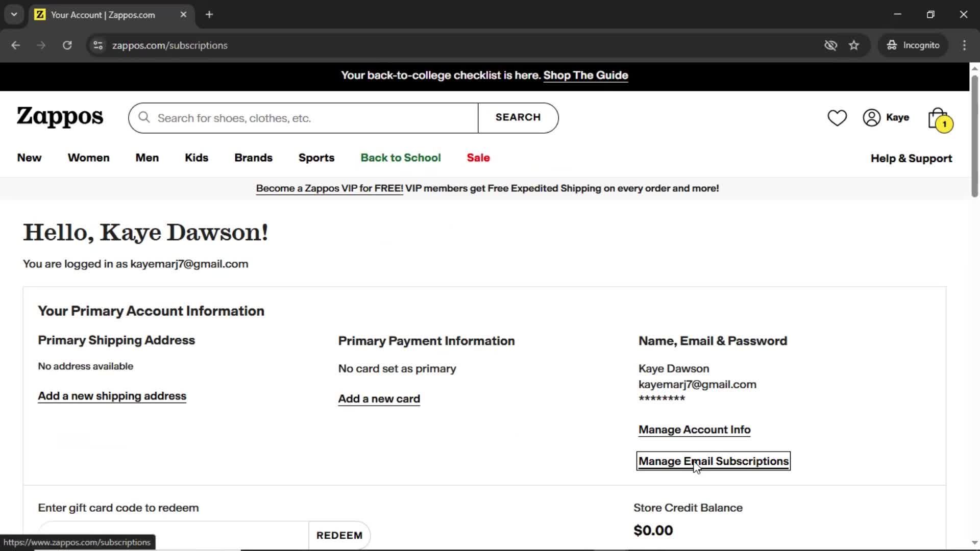Image resolution: width=980 pixels, height=551 pixels.
Task: Open the Chrome three-dot menu
Action: click(964, 45)
